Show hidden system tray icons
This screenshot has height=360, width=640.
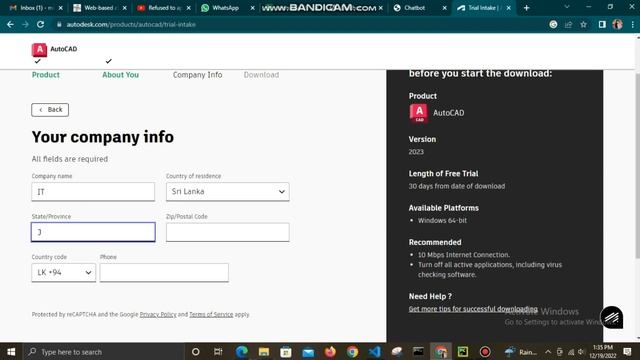(x=548, y=352)
